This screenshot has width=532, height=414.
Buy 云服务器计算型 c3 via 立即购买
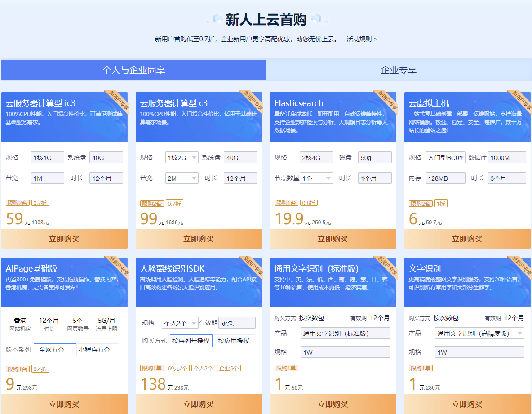pos(199,239)
